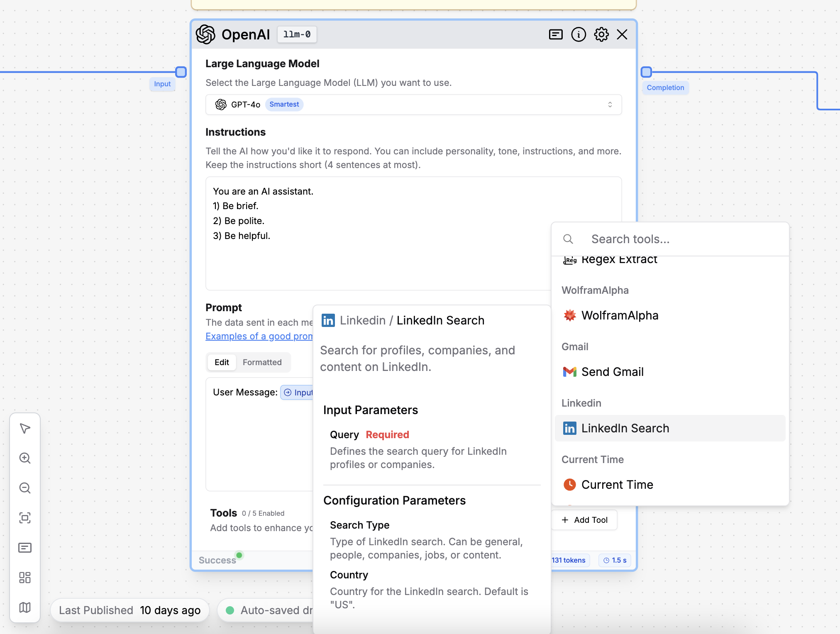Select the WolframAlpha tool icon
This screenshot has width=840, height=634.
(x=569, y=316)
